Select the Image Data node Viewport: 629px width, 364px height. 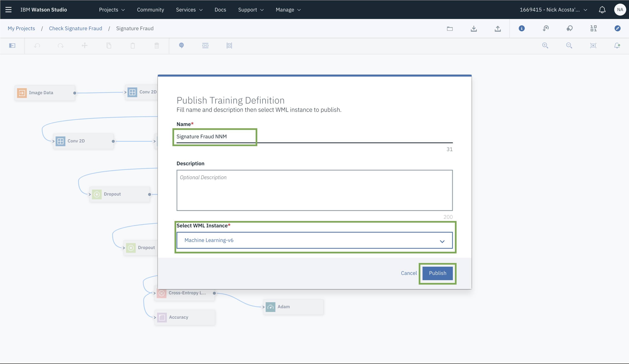(x=45, y=93)
